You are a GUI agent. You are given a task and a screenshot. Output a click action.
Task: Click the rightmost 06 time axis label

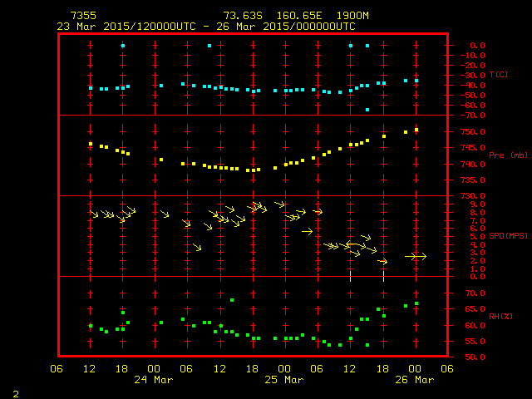447,369
